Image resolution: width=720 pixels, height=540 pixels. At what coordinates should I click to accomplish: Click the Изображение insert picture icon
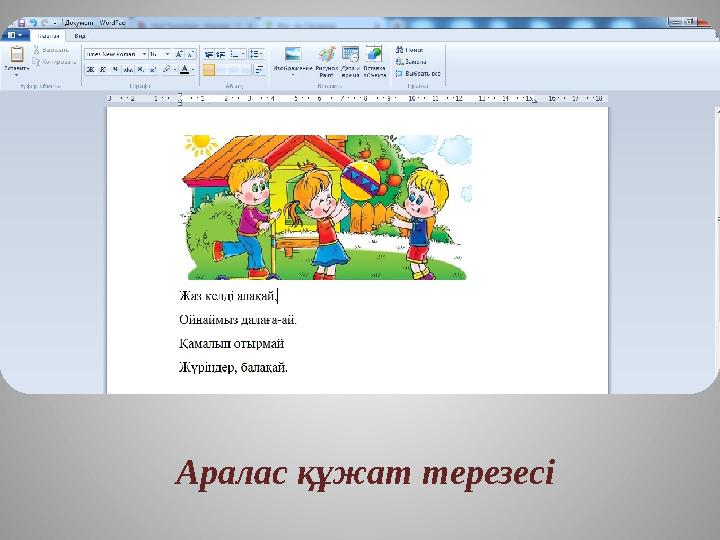point(292,55)
